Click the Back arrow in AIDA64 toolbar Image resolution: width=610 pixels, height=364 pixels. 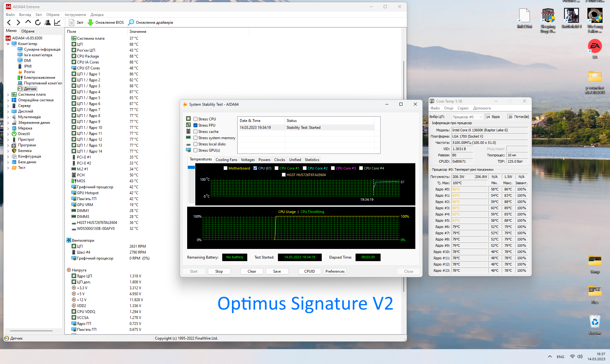tap(9, 22)
